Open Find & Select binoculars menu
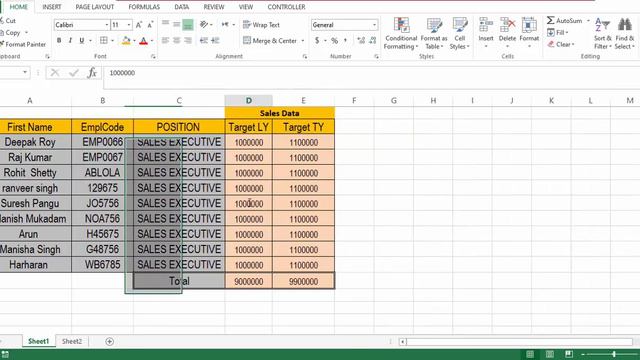640x360 pixels. (x=625, y=33)
